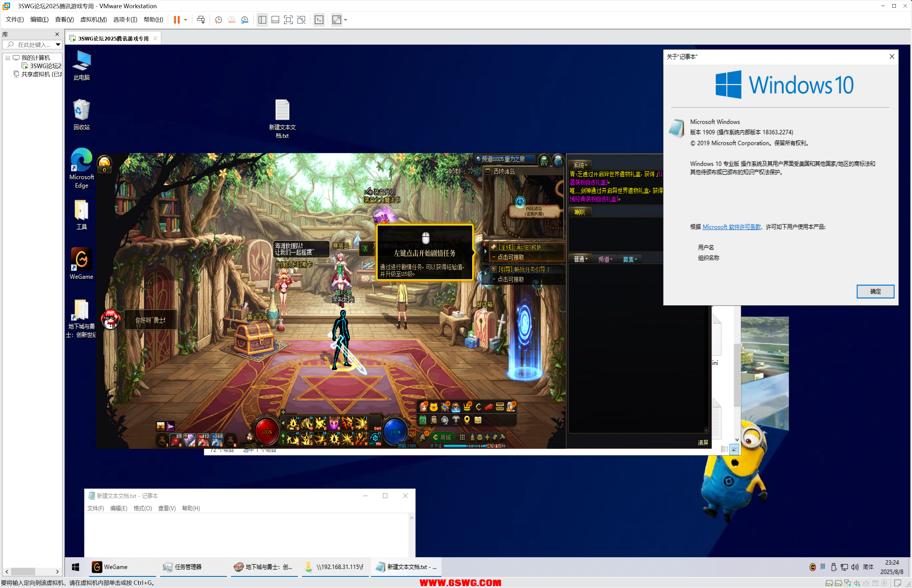Collapse the 西陵诸岛 minimap panel
The width and height of the screenshot is (912, 588).
pos(488,172)
